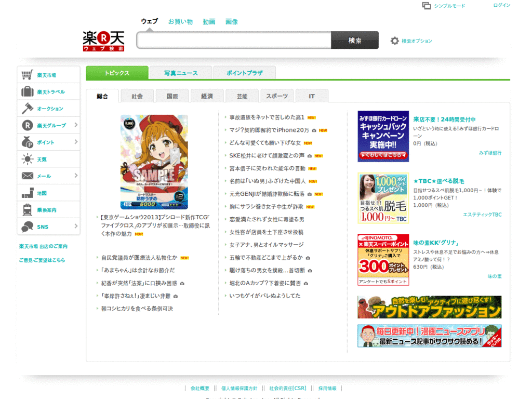Select the IT news category tab
This screenshot has height=399, width=532.
pyautogui.click(x=312, y=96)
